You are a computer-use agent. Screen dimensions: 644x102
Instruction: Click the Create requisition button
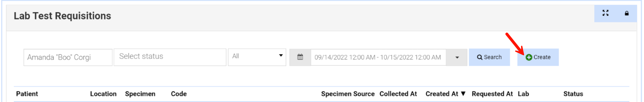(538, 57)
